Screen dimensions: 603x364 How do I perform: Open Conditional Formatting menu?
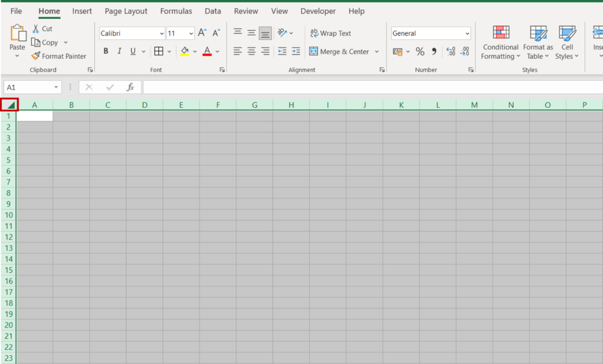coord(501,42)
